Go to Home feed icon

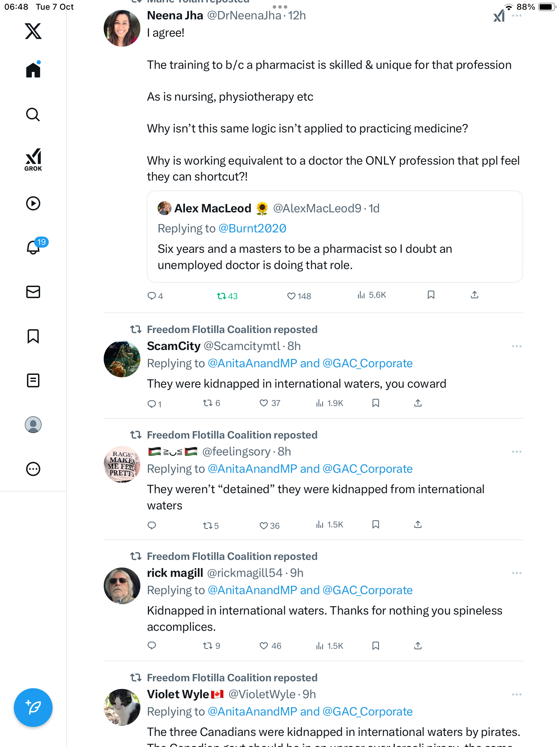(33, 70)
